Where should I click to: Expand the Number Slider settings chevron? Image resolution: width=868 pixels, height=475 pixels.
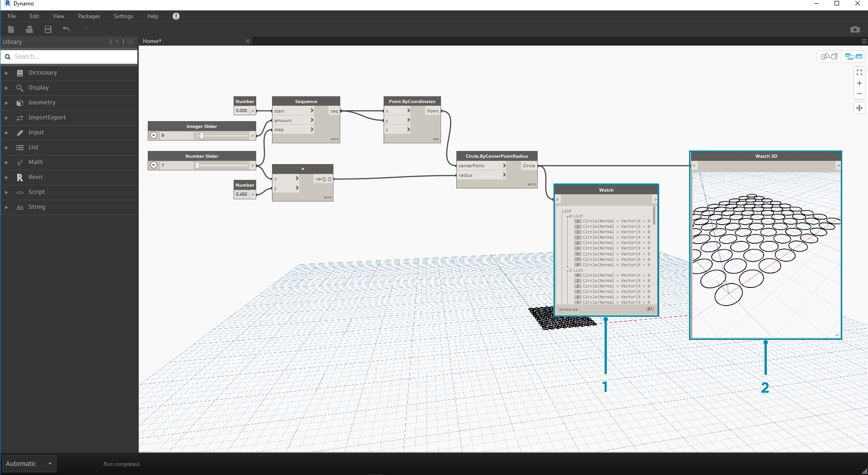(154, 165)
